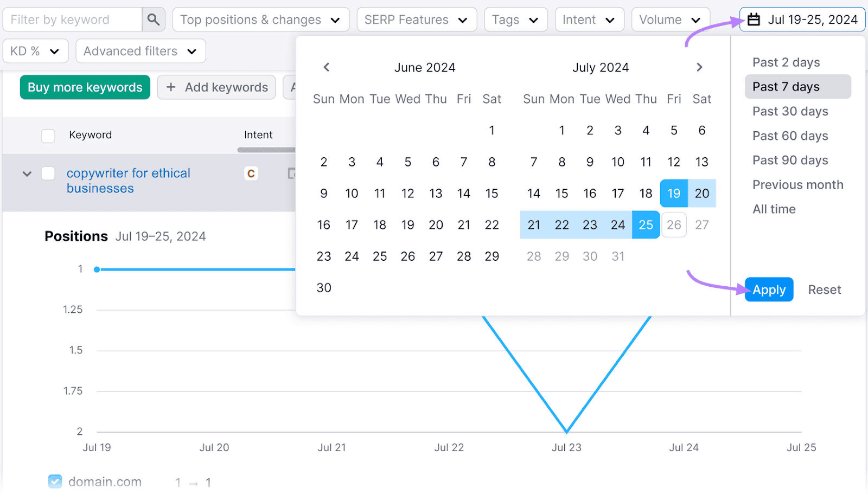
Task: Click June 15 in the calendar
Action: [x=492, y=193]
